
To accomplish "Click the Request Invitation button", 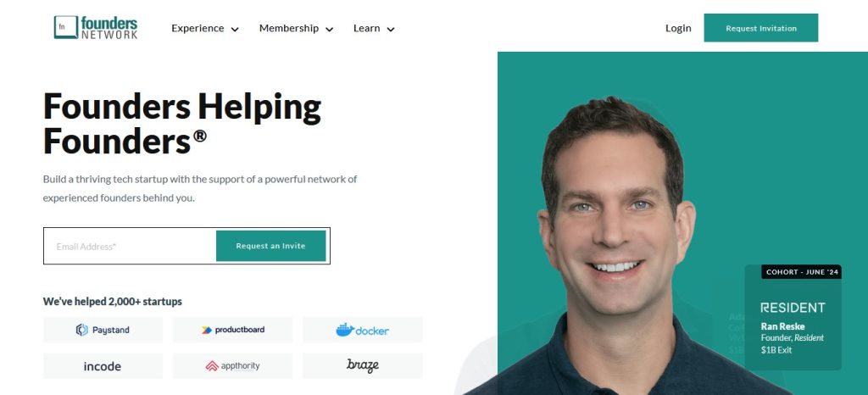I will [x=760, y=28].
